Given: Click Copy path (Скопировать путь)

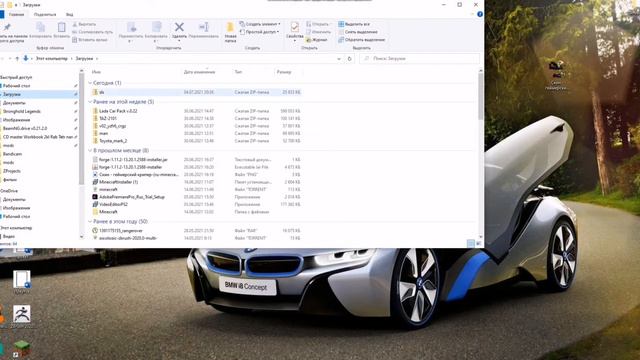Looking at the screenshot, I should coord(93,32).
